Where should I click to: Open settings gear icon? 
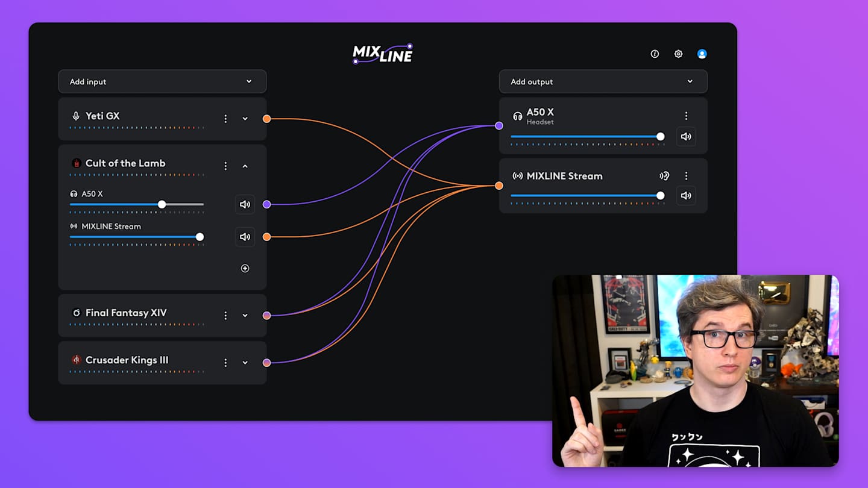click(678, 54)
